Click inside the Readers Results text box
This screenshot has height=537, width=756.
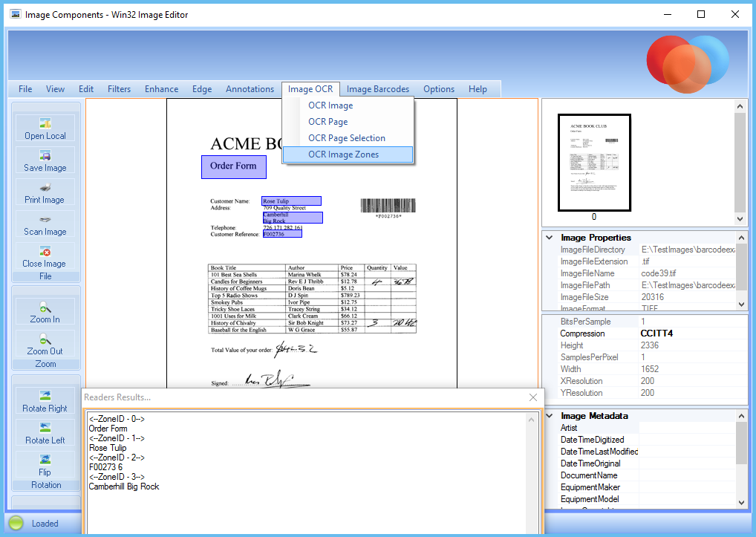[x=307, y=472]
